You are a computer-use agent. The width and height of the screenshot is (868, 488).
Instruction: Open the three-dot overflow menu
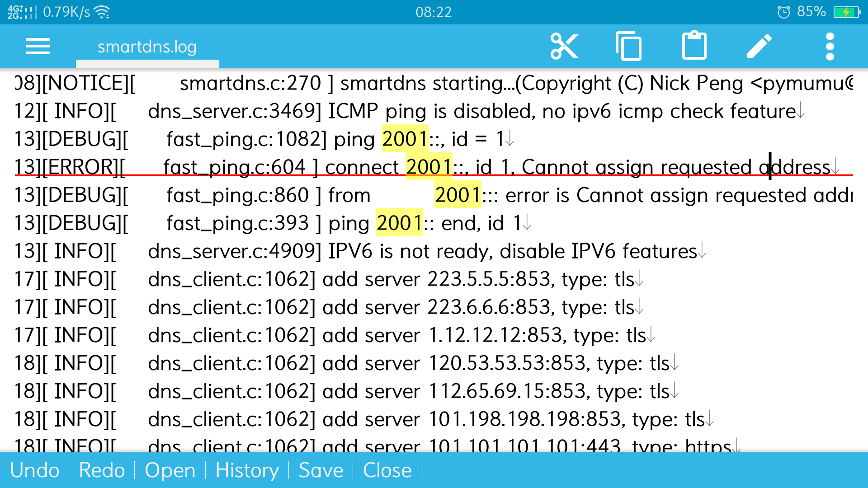(830, 46)
